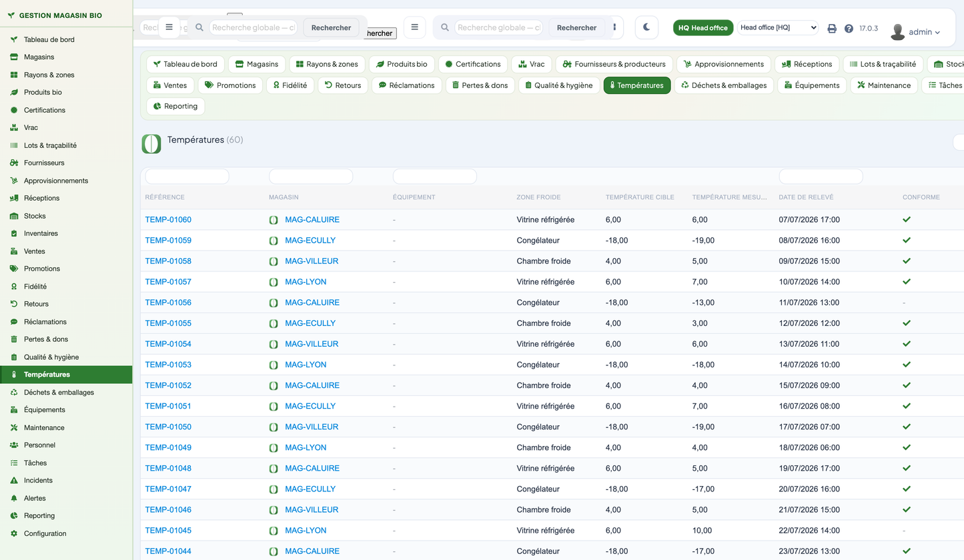Click the Ventes cash register icon in sidebar
The image size is (964, 560).
13,251
